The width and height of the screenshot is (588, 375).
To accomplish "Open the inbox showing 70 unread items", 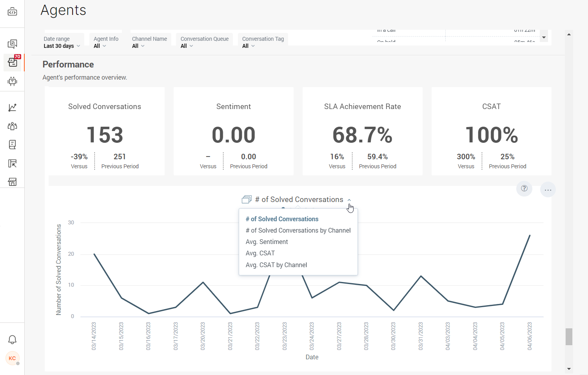I will [x=12, y=62].
